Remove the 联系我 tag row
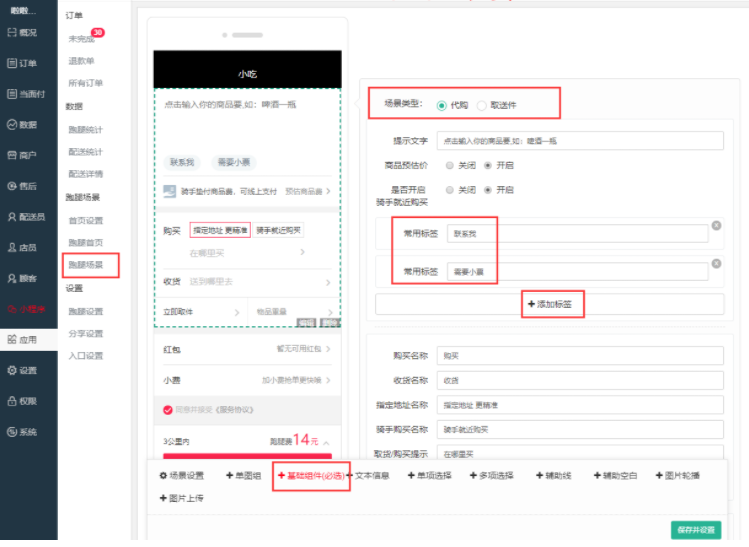Screen dimensions: 749x547 (716, 225)
